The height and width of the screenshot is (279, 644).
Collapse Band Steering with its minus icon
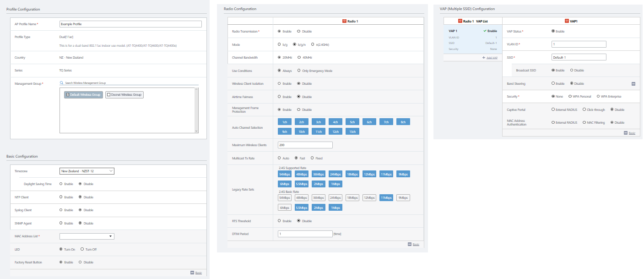pyautogui.click(x=633, y=84)
